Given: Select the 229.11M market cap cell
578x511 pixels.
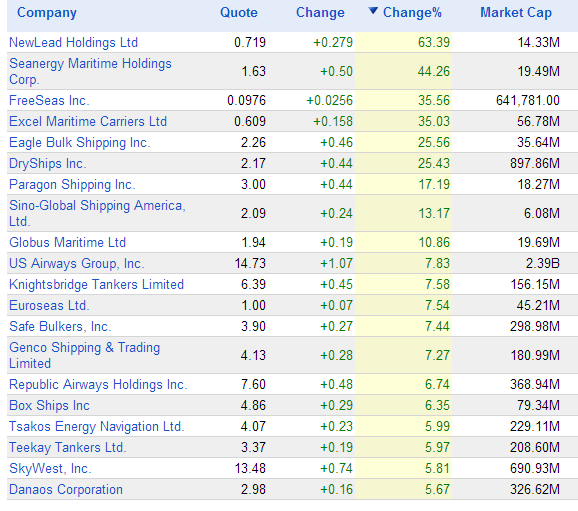Looking at the screenshot, I should (x=535, y=426).
